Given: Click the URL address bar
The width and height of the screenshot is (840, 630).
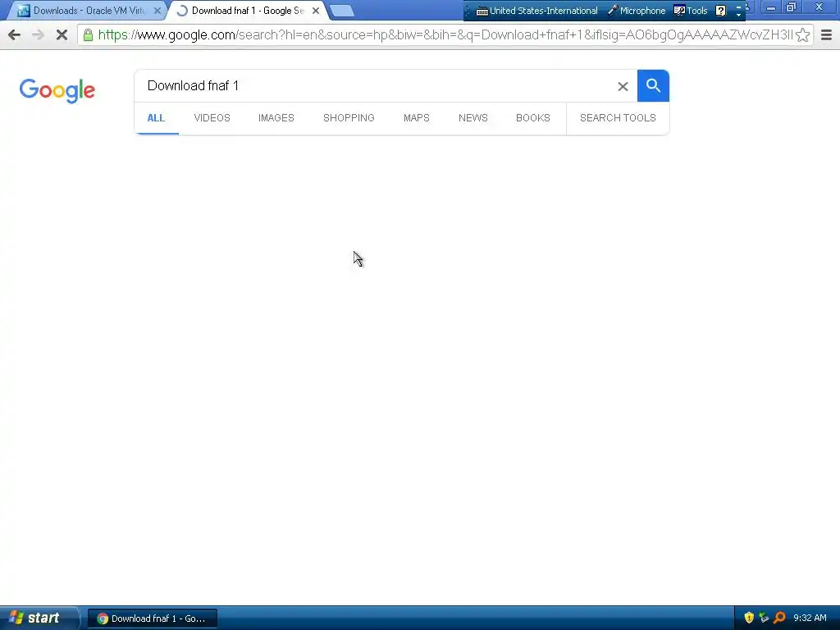Looking at the screenshot, I should point(445,35).
